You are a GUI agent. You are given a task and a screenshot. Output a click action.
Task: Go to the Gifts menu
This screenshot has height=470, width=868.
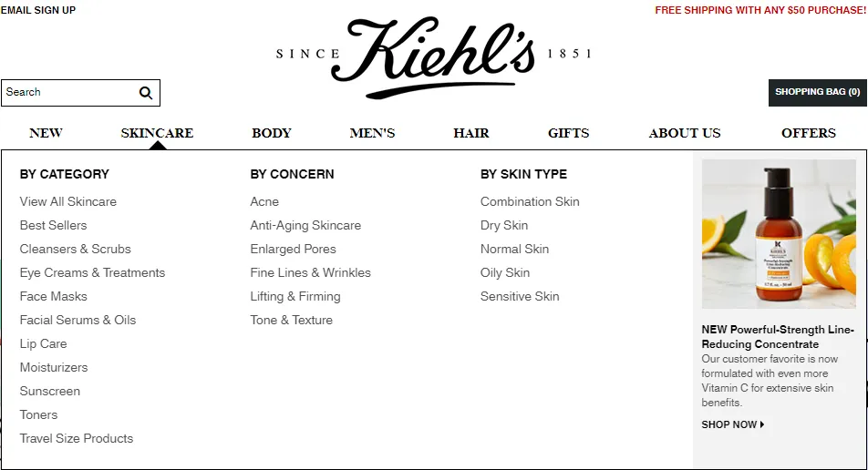coord(569,133)
